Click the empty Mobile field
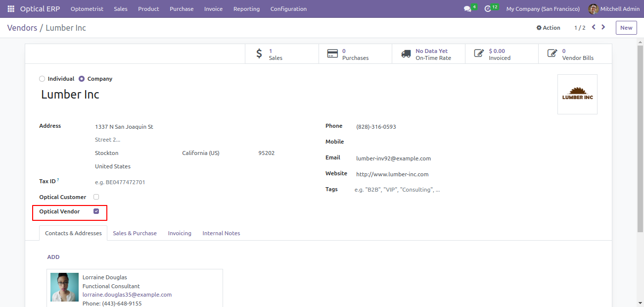The width and height of the screenshot is (644, 307). point(476,143)
